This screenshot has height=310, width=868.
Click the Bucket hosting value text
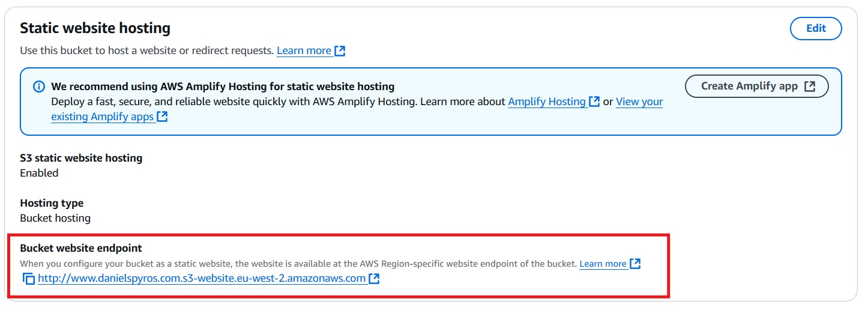tap(55, 218)
